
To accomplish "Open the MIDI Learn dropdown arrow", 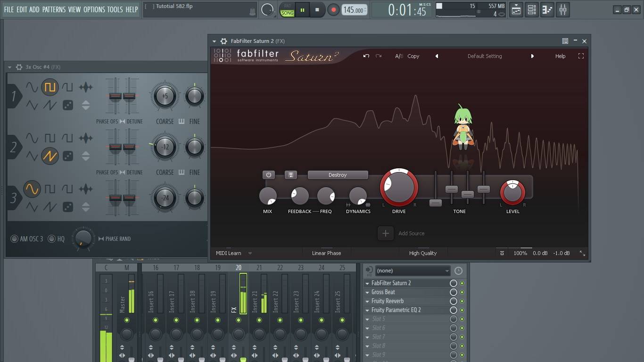I will click(250, 253).
